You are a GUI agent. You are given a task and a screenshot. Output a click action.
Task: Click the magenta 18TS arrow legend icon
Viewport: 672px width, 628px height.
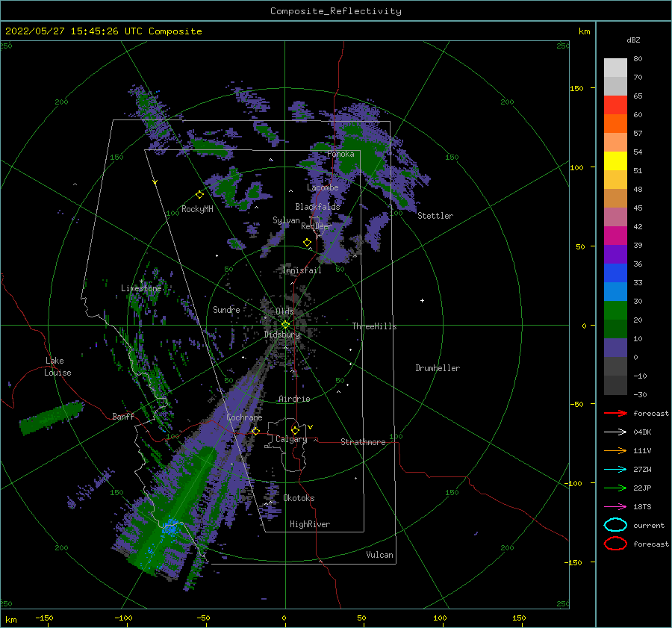point(615,507)
